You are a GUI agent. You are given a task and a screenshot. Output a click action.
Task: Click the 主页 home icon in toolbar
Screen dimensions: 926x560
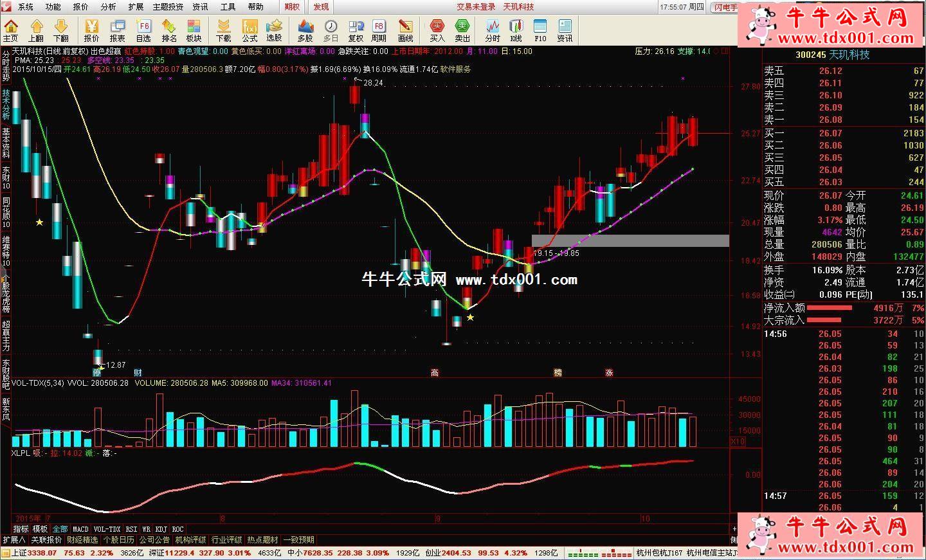[11, 30]
